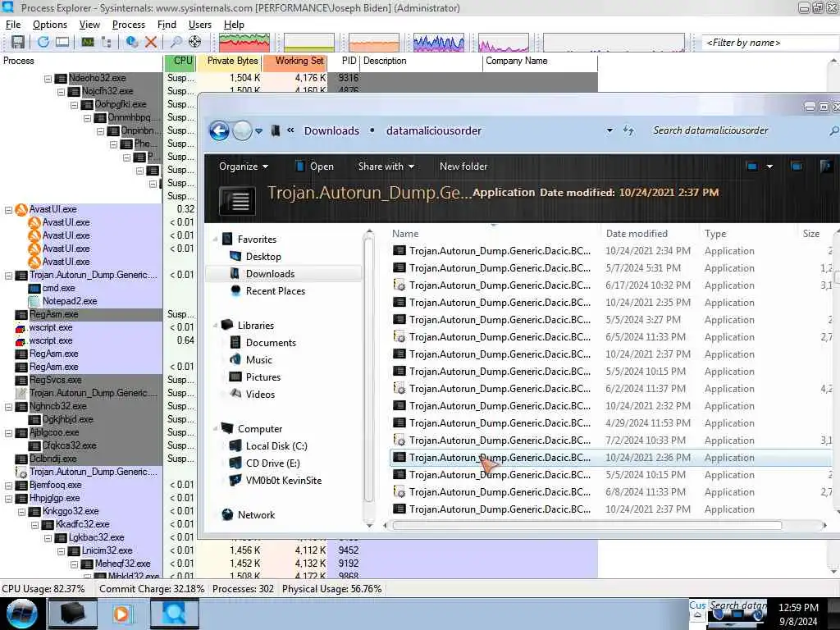This screenshot has height=630, width=840.
Task: Click the Windows Start orb
Action: coord(21,614)
